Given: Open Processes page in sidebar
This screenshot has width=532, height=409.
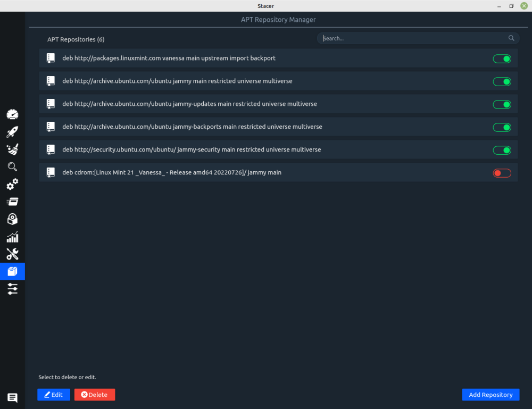Looking at the screenshot, I should coord(13,202).
